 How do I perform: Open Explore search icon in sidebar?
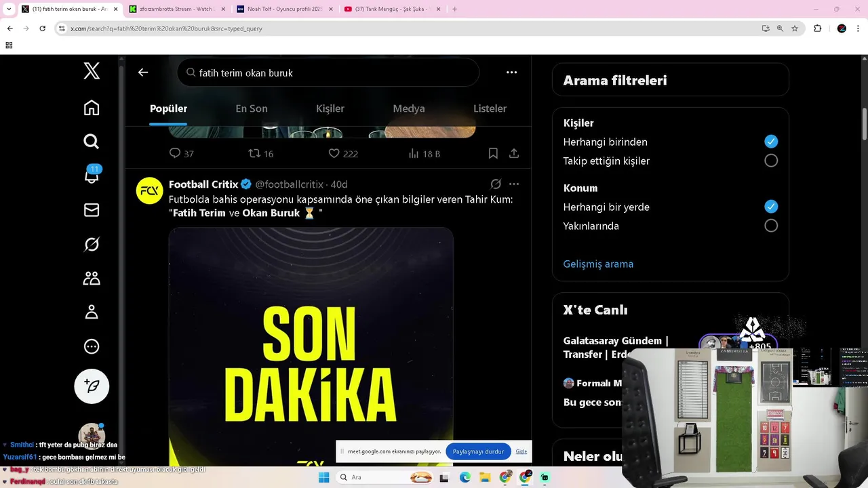pyautogui.click(x=92, y=141)
